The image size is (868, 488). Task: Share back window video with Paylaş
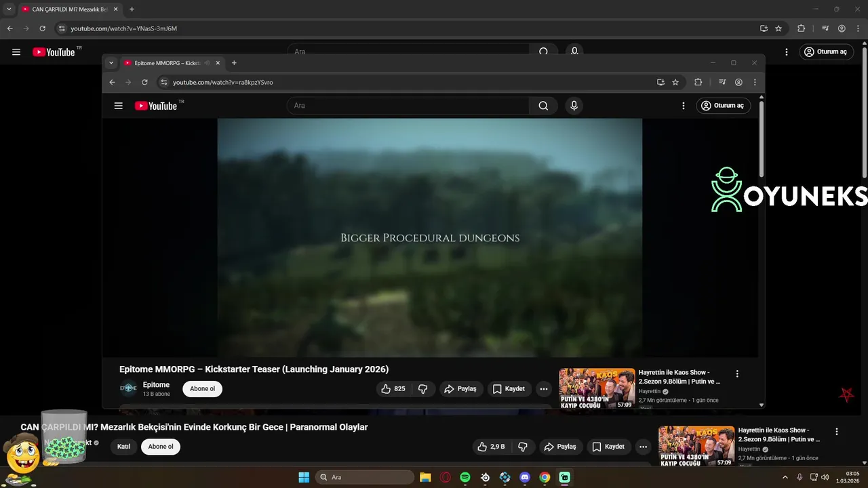[x=560, y=447]
